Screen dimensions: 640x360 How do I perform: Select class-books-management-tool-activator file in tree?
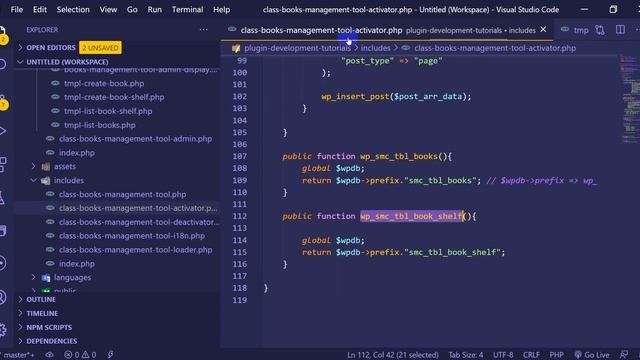(x=138, y=208)
